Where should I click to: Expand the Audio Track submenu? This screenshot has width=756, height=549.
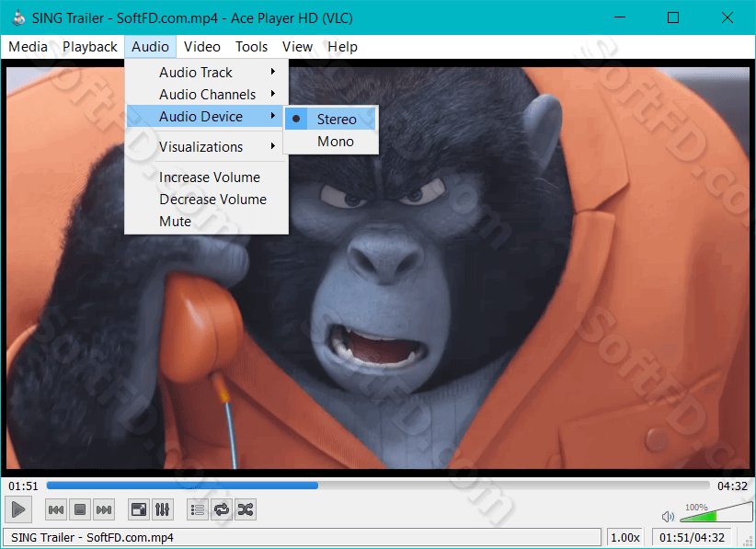204,73
